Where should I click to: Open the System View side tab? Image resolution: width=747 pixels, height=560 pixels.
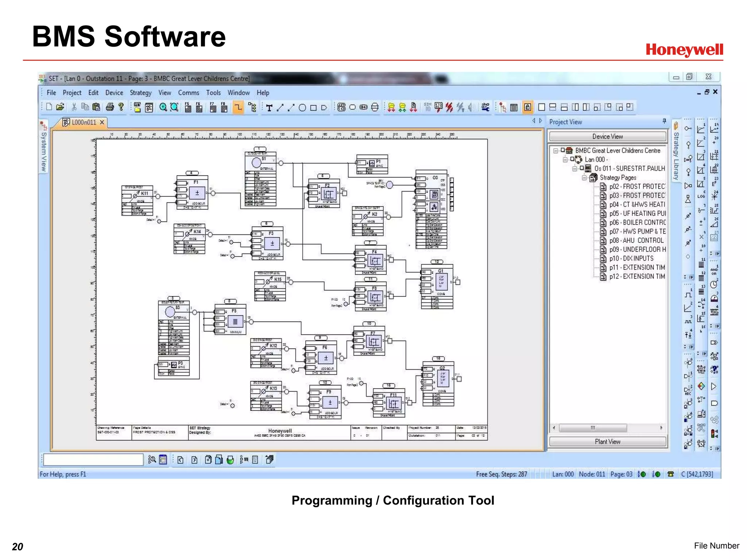coord(43,147)
